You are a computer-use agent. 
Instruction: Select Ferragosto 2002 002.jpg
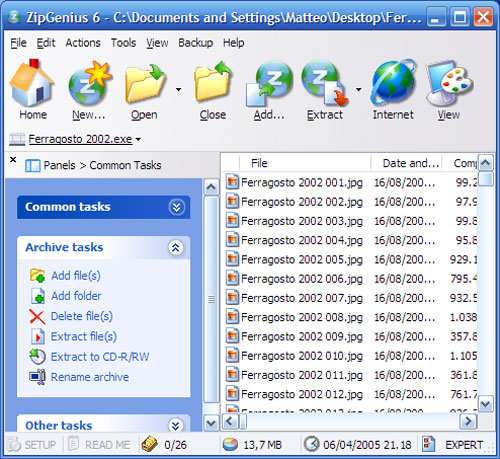coord(302,202)
